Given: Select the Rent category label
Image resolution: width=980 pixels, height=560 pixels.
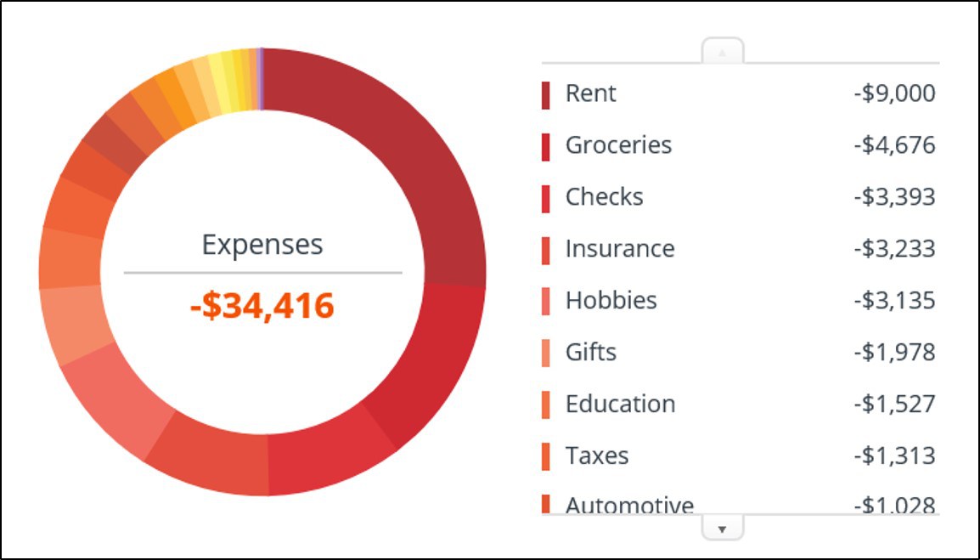Looking at the screenshot, I should click(591, 93).
